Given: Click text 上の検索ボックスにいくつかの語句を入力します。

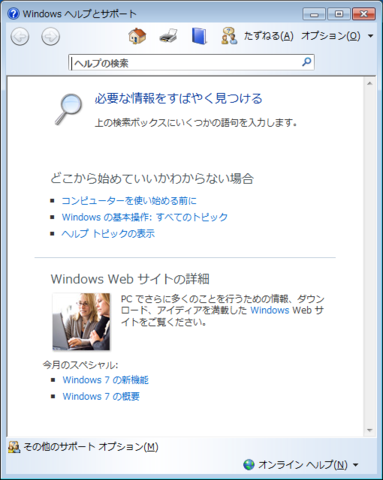Looking at the screenshot, I should pyautogui.click(x=196, y=123).
